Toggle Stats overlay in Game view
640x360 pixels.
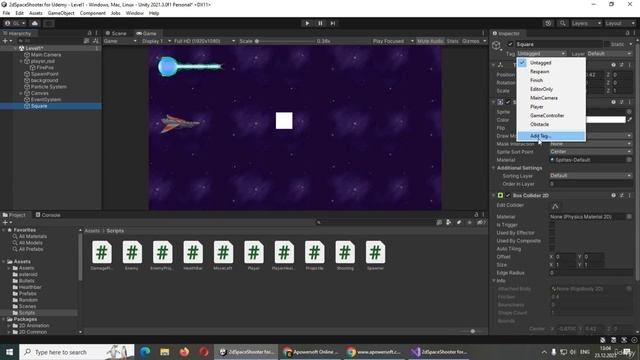452,41
